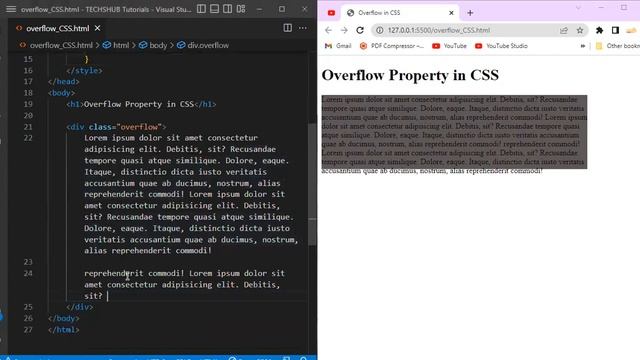This screenshot has width=640, height=360.
Task: Open the Gmail bookmark
Action: [x=338, y=46]
